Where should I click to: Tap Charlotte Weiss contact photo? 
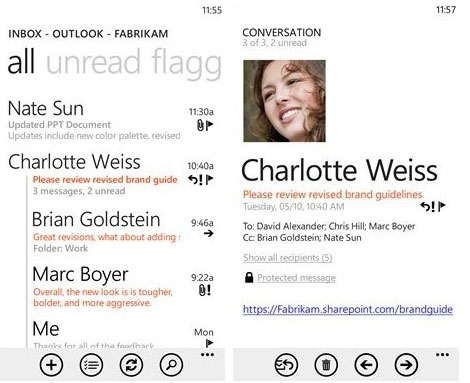click(284, 101)
